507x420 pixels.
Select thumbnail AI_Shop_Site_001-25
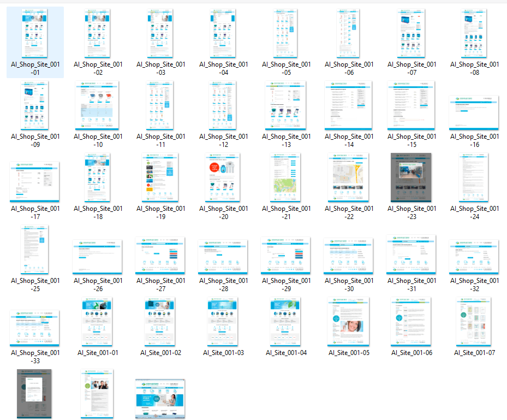pos(34,250)
